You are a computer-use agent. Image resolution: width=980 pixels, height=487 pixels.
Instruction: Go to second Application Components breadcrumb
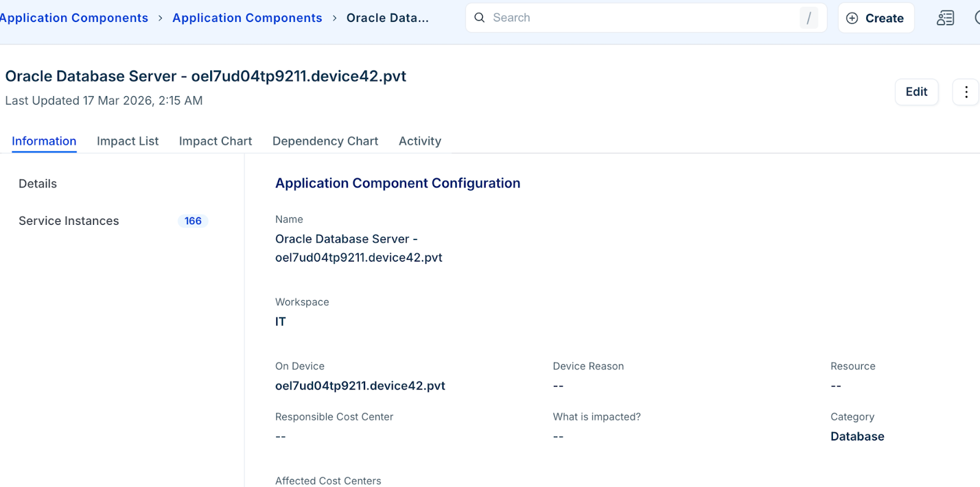(247, 18)
